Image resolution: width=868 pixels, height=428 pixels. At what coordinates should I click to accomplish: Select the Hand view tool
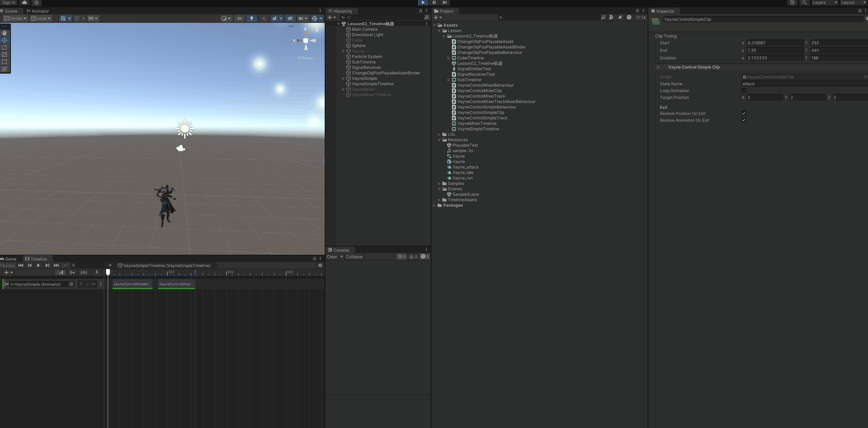tap(4, 33)
